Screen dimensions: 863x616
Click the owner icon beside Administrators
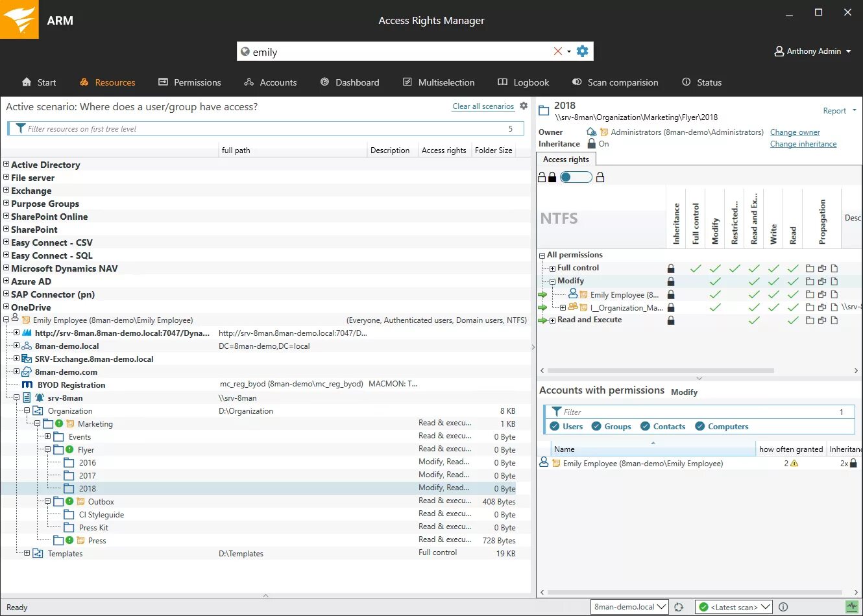[x=591, y=132]
